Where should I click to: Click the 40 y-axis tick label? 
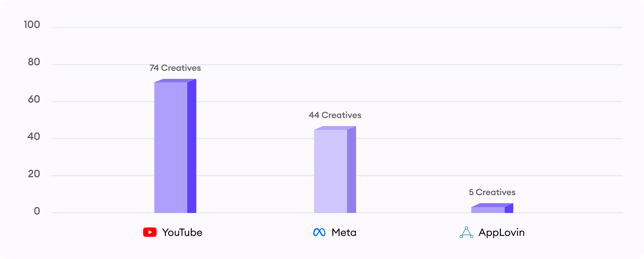34,136
